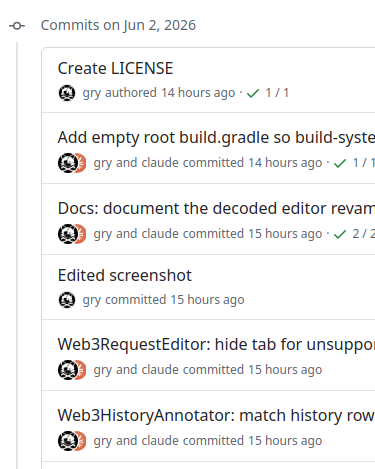Click the "1 / 1" checks count on Create LICENSE
The height and width of the screenshot is (469, 375).
tap(277, 93)
